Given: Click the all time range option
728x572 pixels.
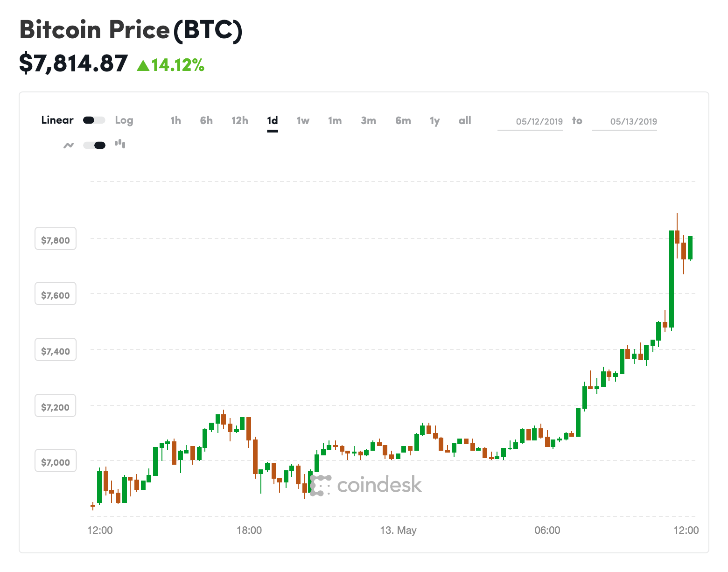Looking at the screenshot, I should (x=464, y=120).
